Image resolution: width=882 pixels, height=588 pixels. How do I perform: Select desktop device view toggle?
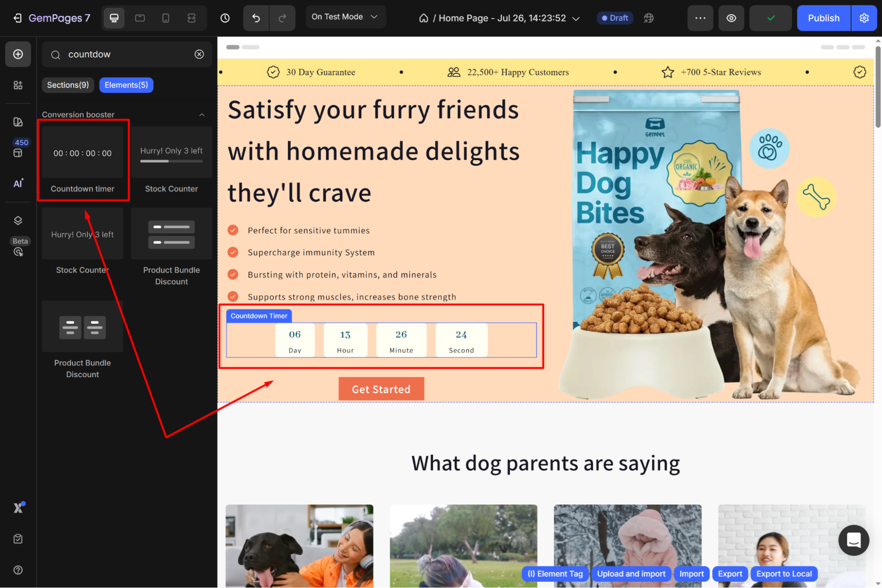click(x=114, y=18)
